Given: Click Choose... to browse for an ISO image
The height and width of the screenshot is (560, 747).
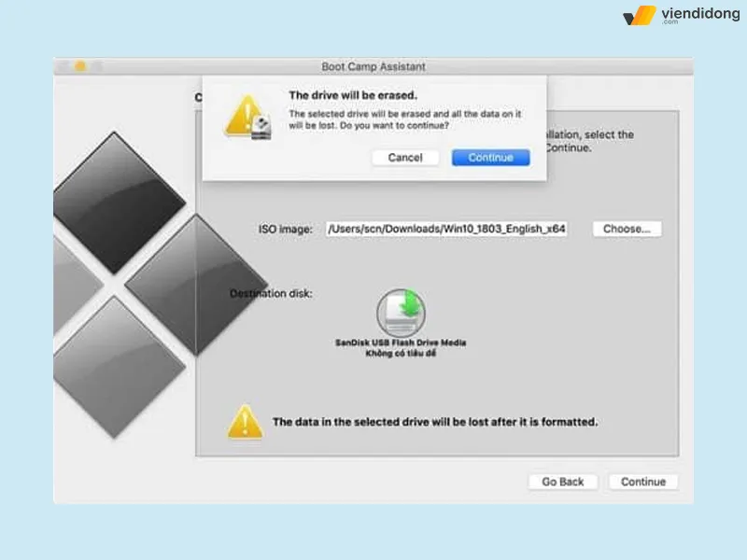Looking at the screenshot, I should (627, 229).
